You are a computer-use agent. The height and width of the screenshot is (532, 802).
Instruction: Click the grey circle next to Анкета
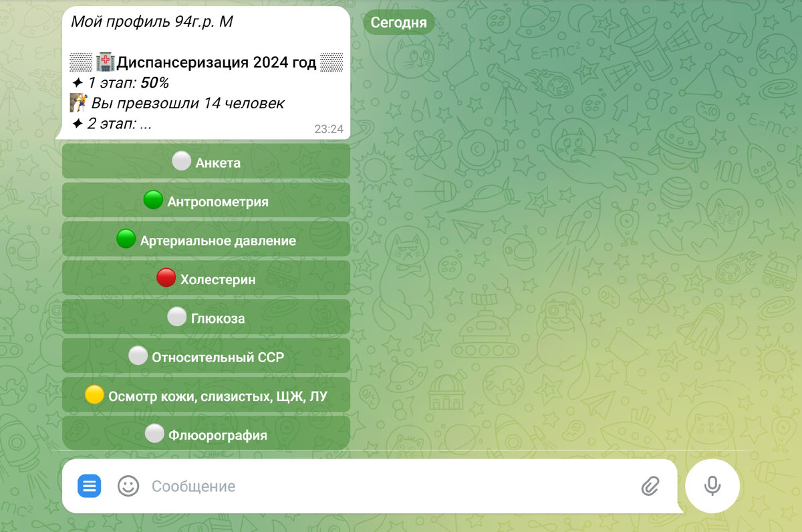pos(181,161)
